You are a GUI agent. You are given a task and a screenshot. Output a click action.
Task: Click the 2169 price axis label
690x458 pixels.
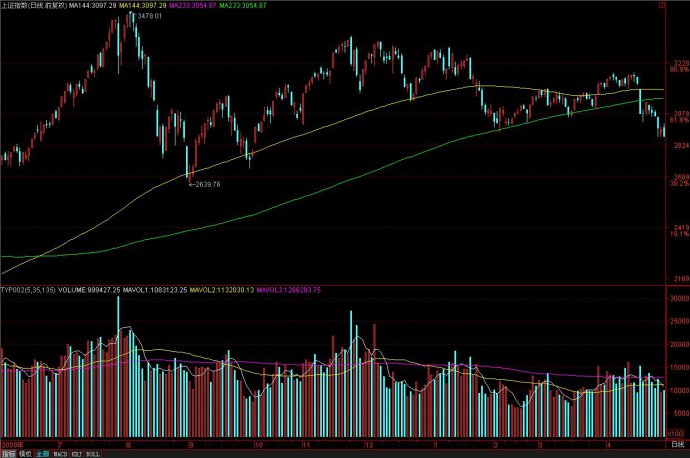pos(682,278)
